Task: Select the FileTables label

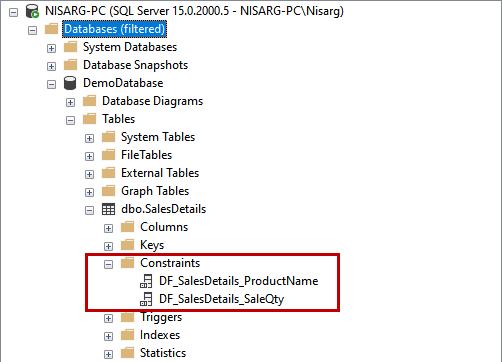Action: click(x=147, y=155)
